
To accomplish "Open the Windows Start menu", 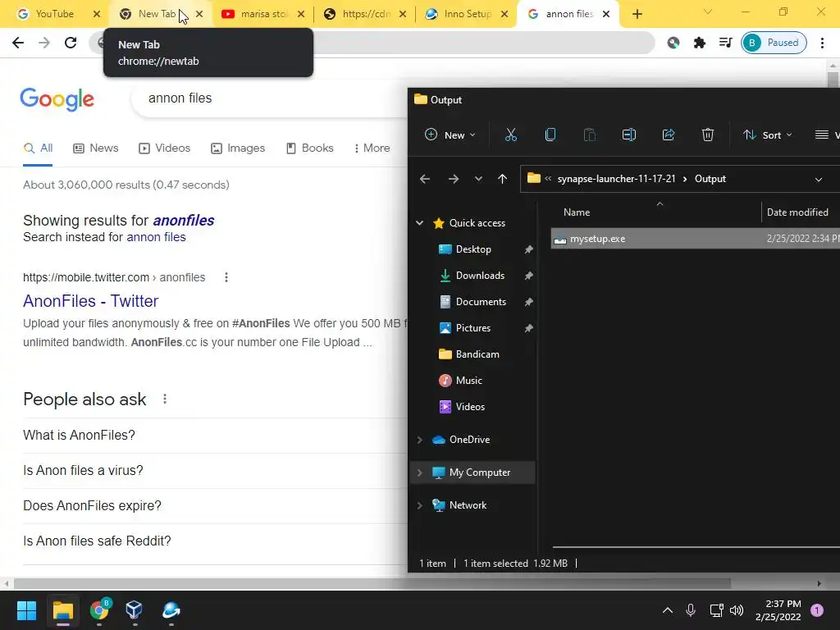I will click(x=26, y=610).
